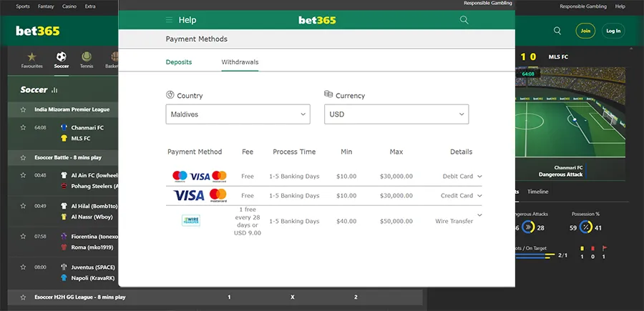Click the '1 free every 28 days' fee text
Viewport: 644px width, 311px height.
pyautogui.click(x=248, y=221)
